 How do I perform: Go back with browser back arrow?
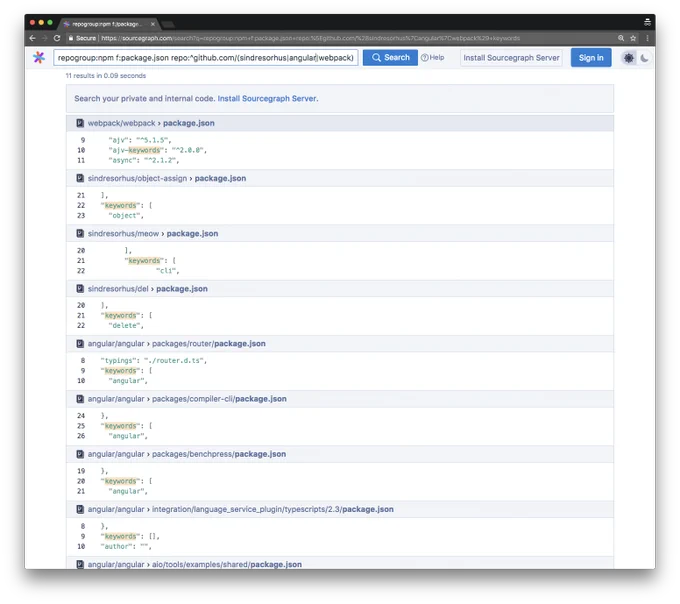[33, 38]
